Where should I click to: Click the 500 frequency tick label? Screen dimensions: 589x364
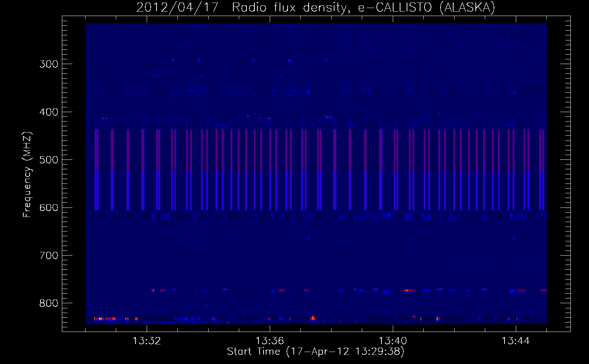coord(49,160)
